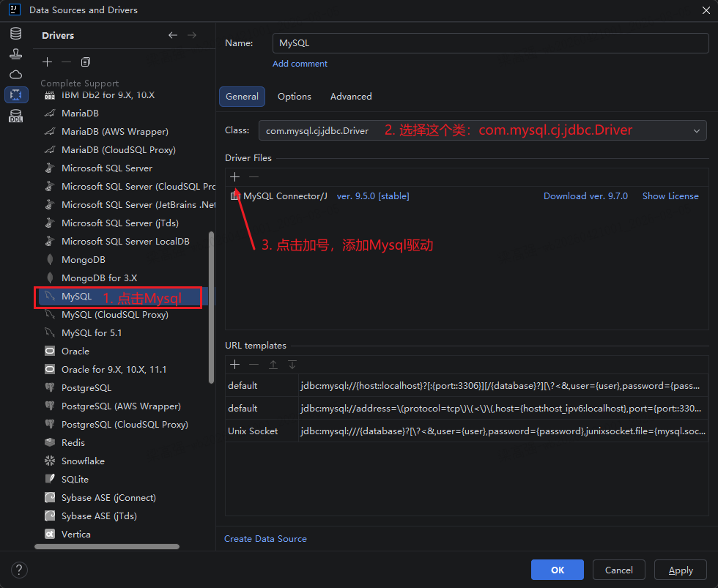This screenshot has width=718, height=588.
Task: Click the PostgreSQL elephant icon
Action: (x=50, y=387)
